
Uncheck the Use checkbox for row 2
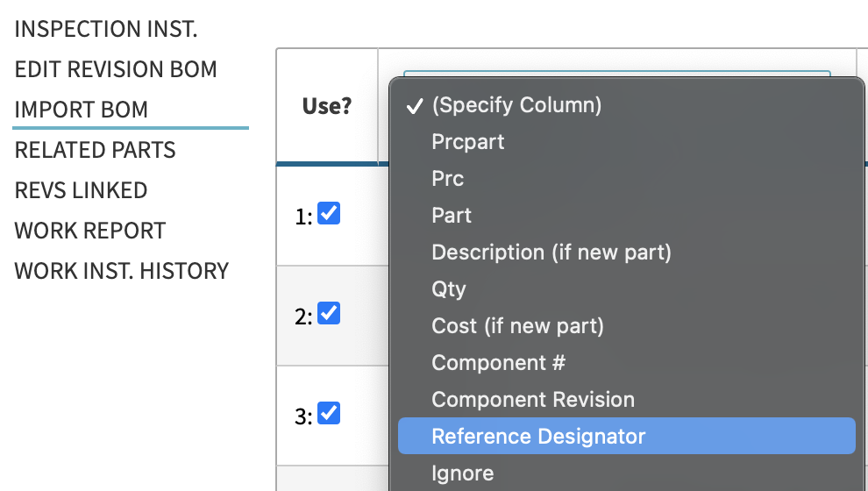pyautogui.click(x=329, y=313)
